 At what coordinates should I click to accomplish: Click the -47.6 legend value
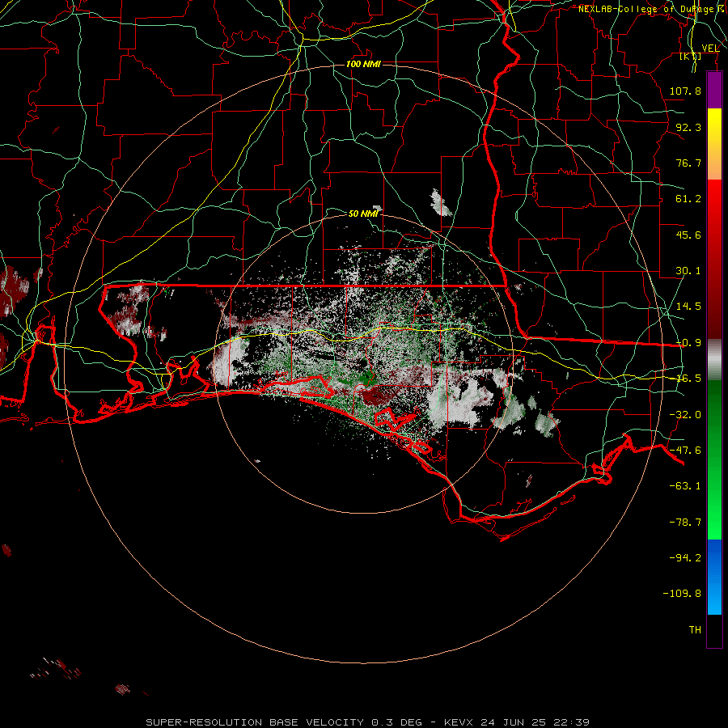(x=685, y=451)
